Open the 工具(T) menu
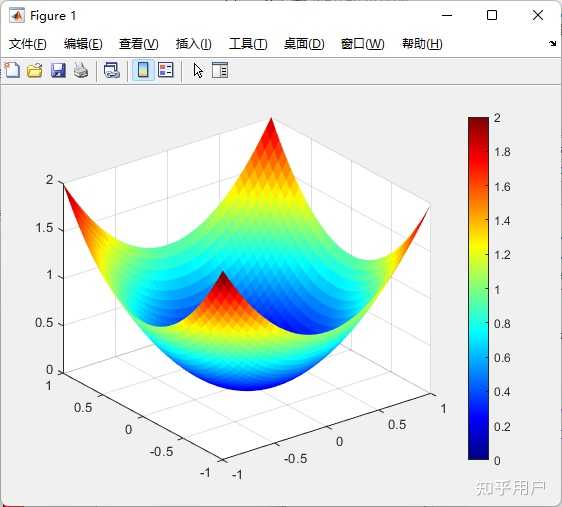This screenshot has width=562, height=507. tap(248, 44)
